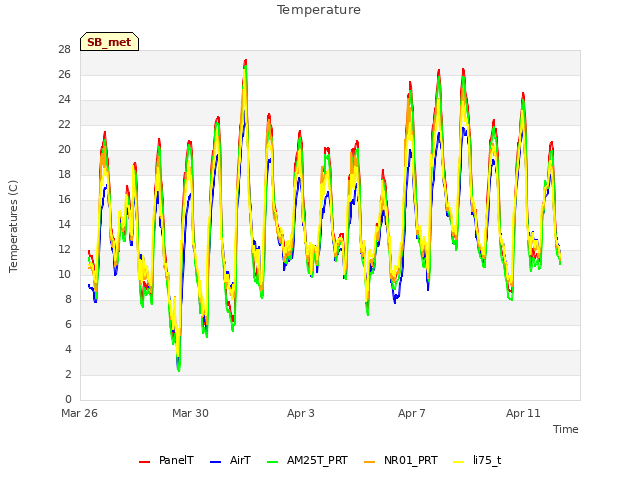Click the 12 value on the y-axis

tap(64, 249)
